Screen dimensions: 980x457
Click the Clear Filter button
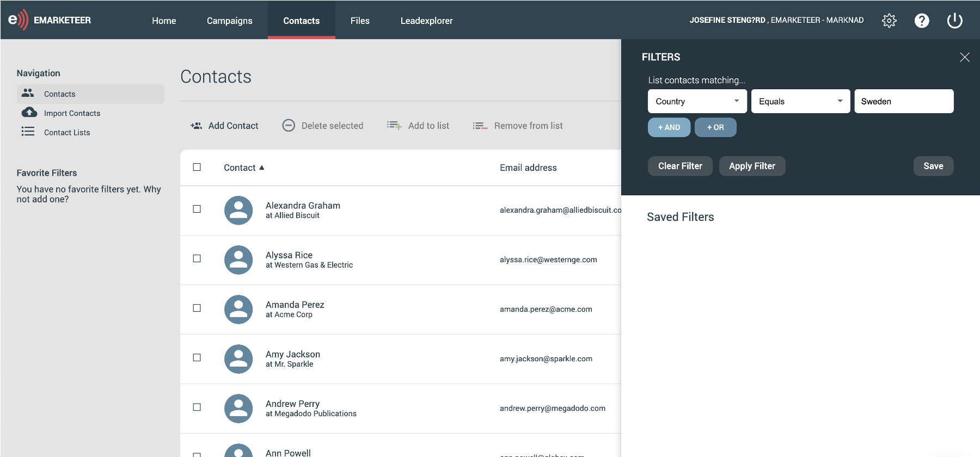point(680,166)
